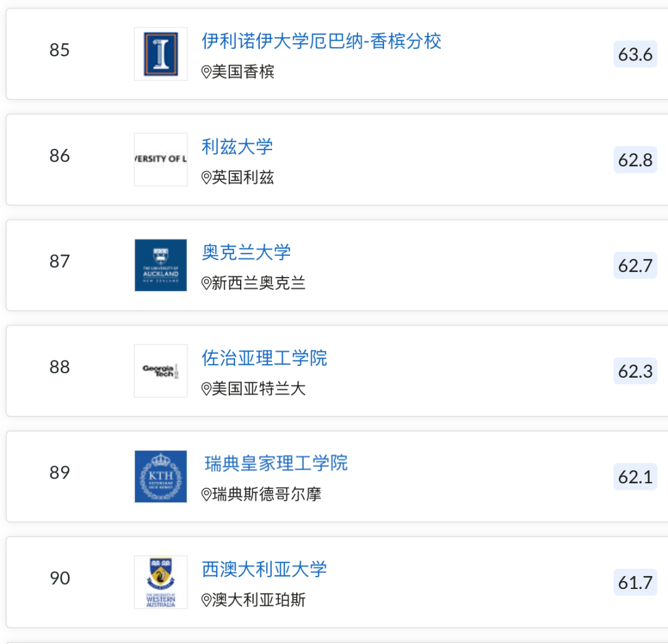Open the 瑞典皇家理工学院 link

click(276, 464)
